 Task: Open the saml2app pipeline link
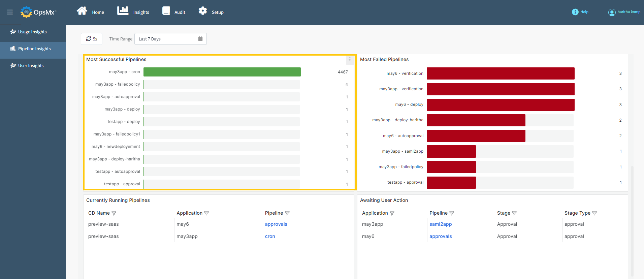coord(441,224)
